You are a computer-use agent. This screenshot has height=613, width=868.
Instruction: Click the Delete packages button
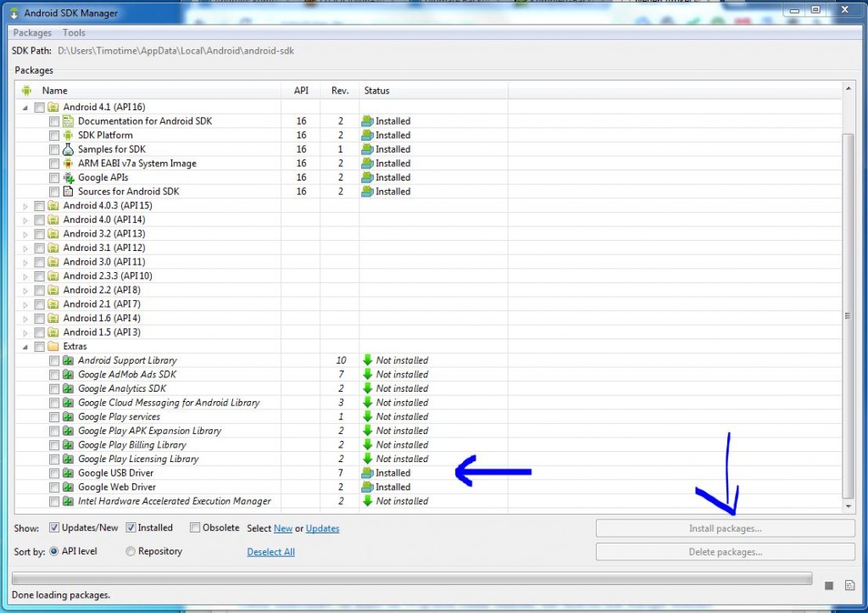coord(726,552)
